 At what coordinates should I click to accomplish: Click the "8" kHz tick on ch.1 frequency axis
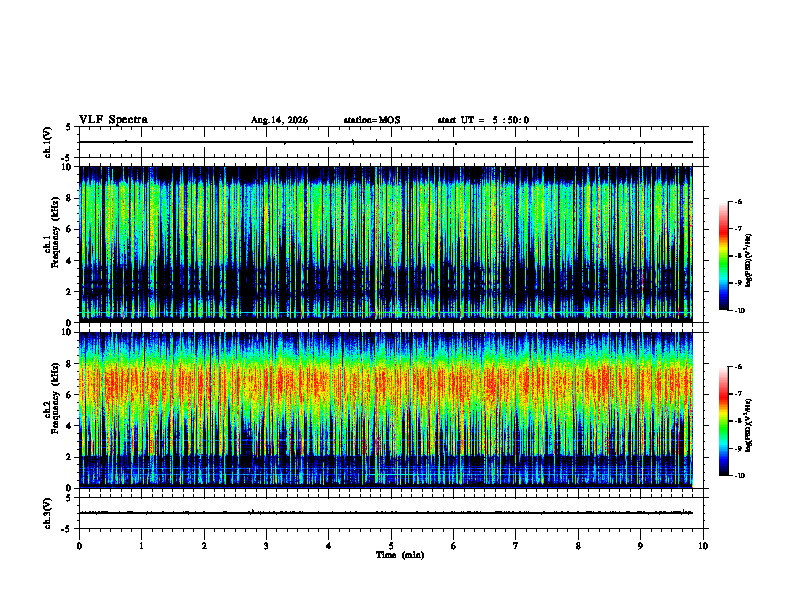click(x=70, y=198)
